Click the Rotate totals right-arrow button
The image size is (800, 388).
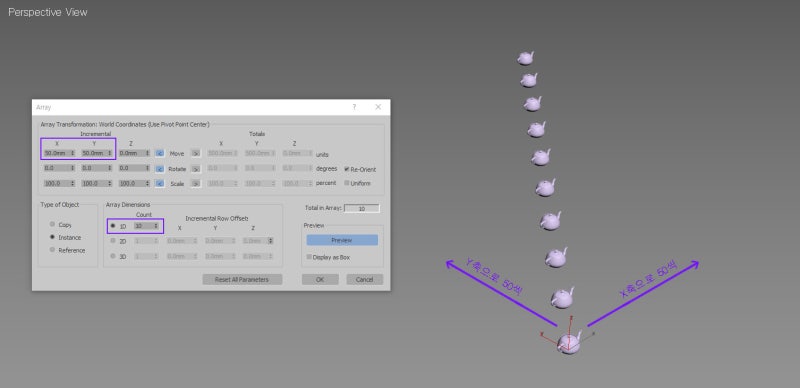pos(195,168)
